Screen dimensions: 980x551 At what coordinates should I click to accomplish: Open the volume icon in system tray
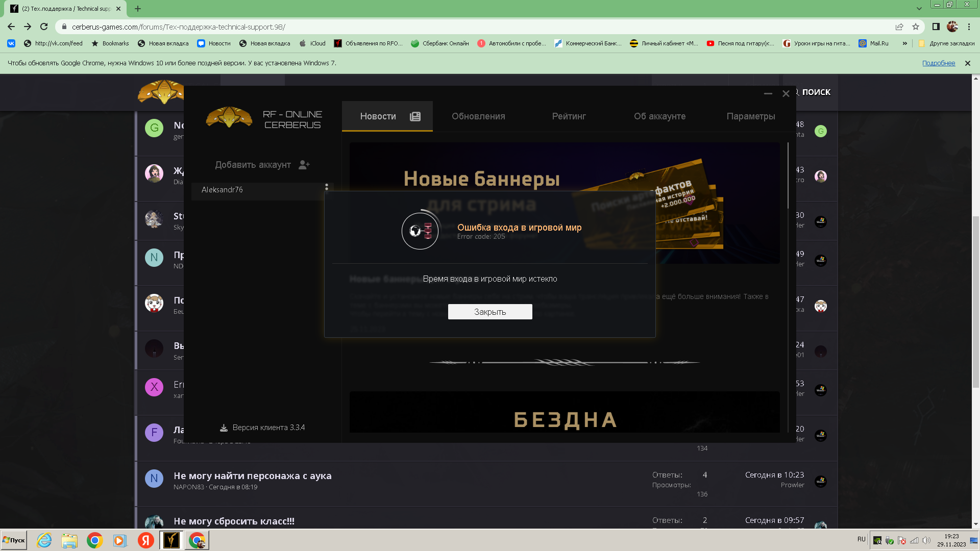(x=926, y=540)
